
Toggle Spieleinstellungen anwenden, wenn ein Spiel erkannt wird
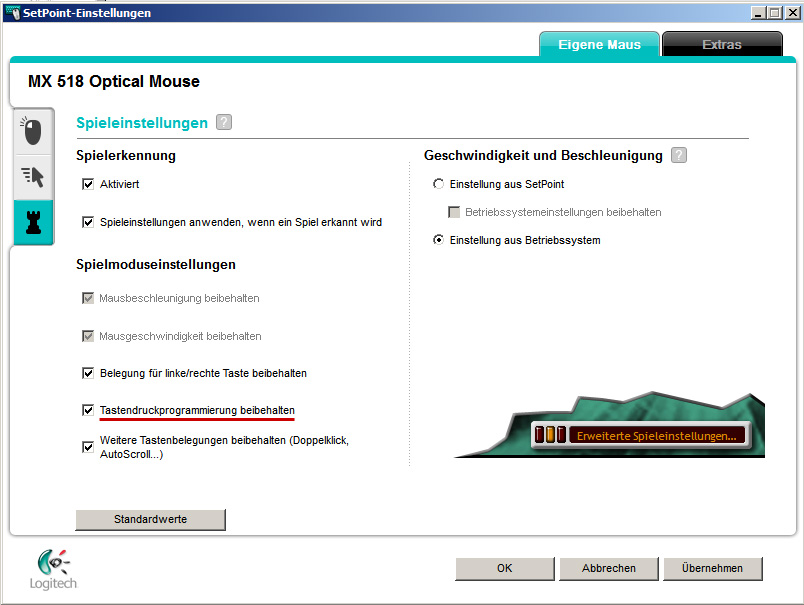(88, 222)
